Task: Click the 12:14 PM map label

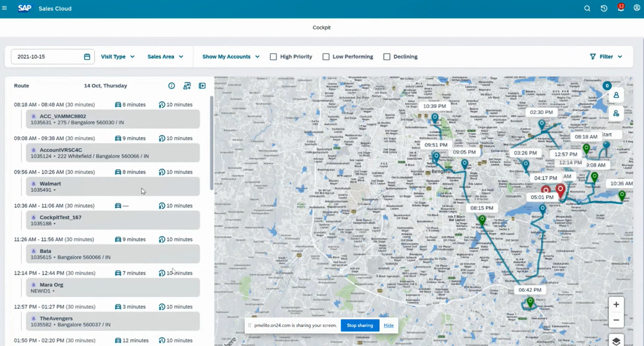Action: click(x=570, y=162)
